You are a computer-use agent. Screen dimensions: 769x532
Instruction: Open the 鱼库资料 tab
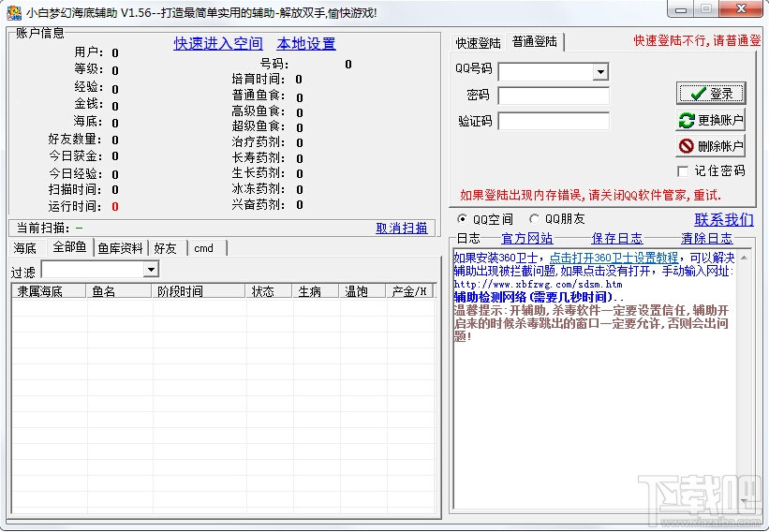(x=121, y=248)
